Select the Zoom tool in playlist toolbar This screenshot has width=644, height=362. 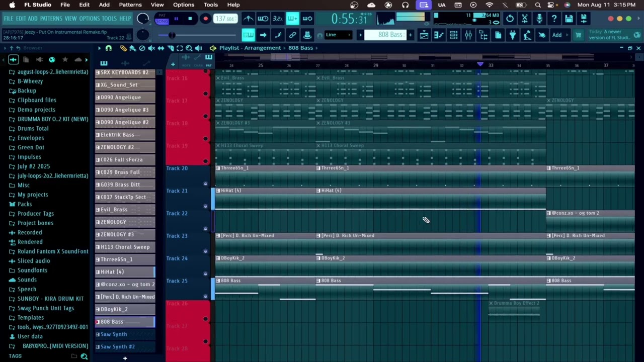tap(189, 48)
